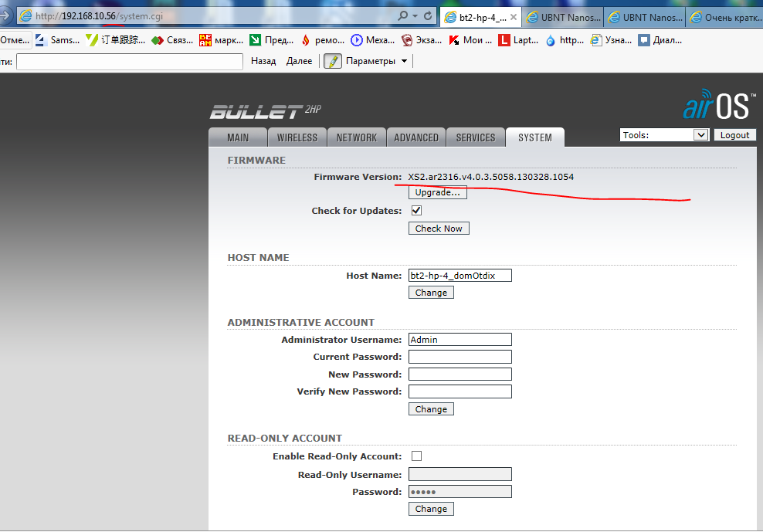Open the Lapt... bookmark
The image size is (763, 532).
[518, 40]
